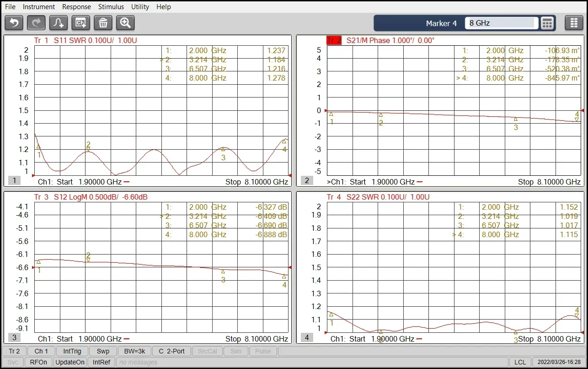Open the numeric keypad icon
The width and height of the screenshot is (588, 369).
(x=547, y=23)
